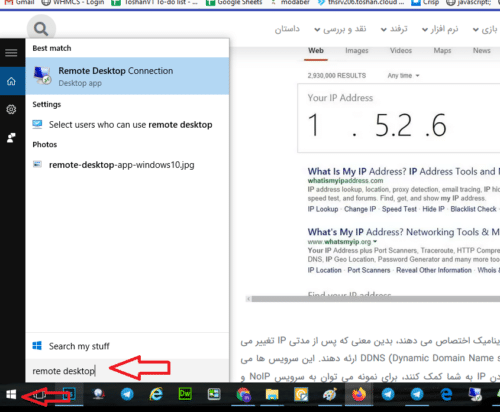500x412 pixels.
Task: Select the Home icon in search sidebar
Action: pyautogui.click(x=12, y=81)
